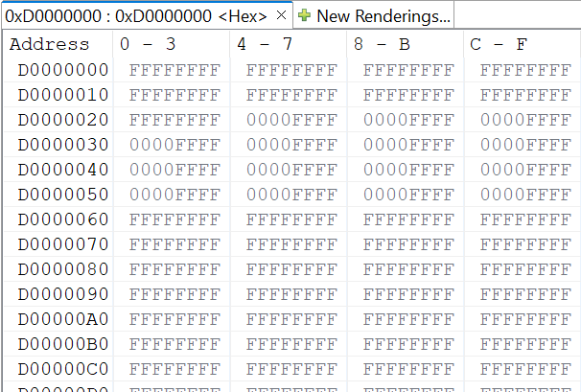Select address row D0000020
This screenshot has width=581, height=392.
pyautogui.click(x=63, y=120)
